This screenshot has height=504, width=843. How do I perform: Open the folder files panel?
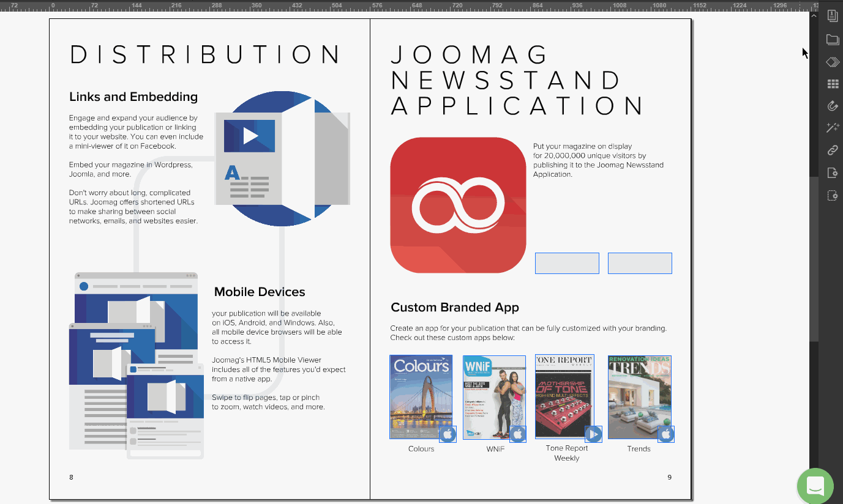click(x=832, y=40)
